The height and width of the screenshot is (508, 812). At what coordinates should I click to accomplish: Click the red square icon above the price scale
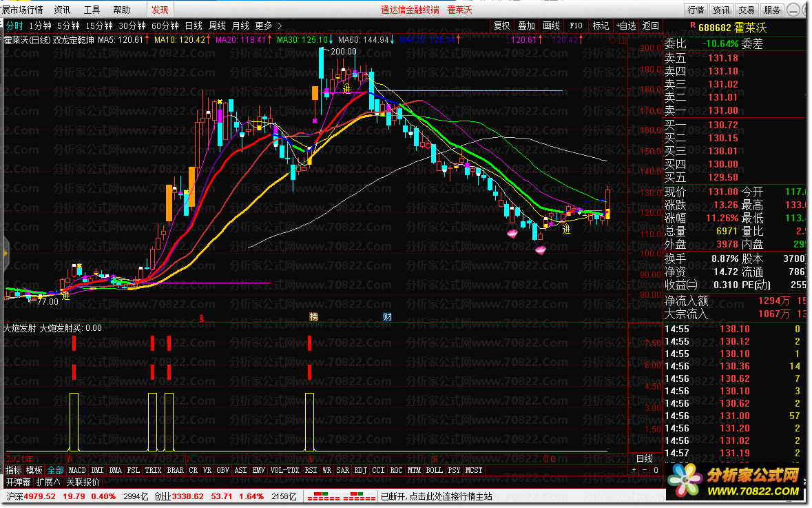623,40
